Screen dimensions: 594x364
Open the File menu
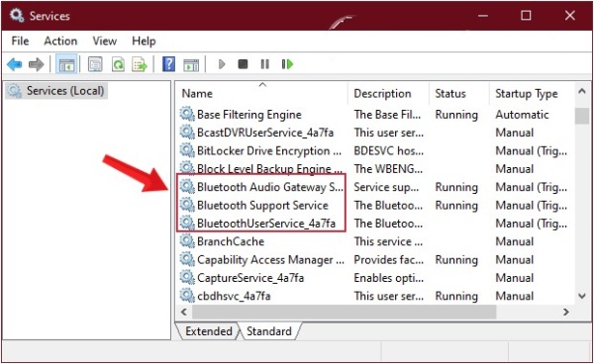(x=20, y=41)
